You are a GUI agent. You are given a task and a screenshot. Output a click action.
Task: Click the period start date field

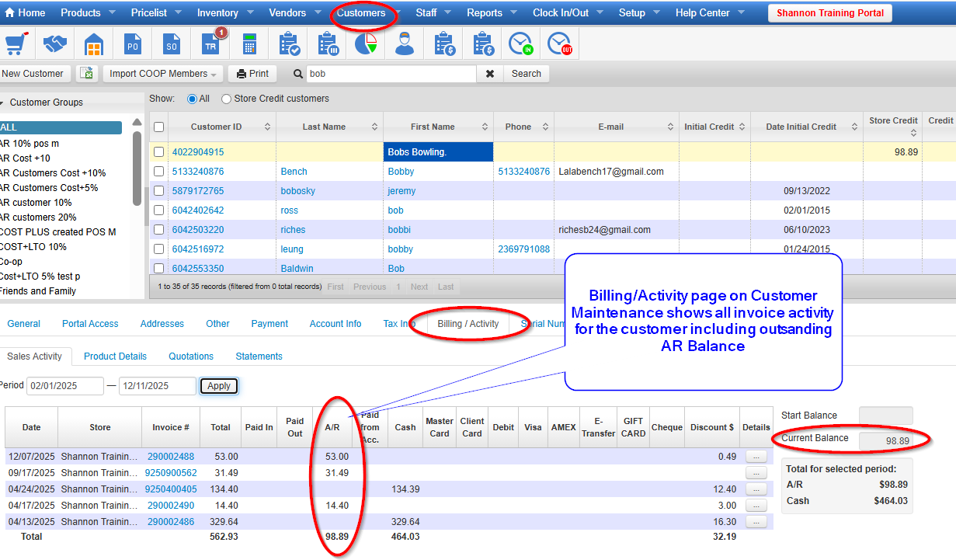click(65, 386)
